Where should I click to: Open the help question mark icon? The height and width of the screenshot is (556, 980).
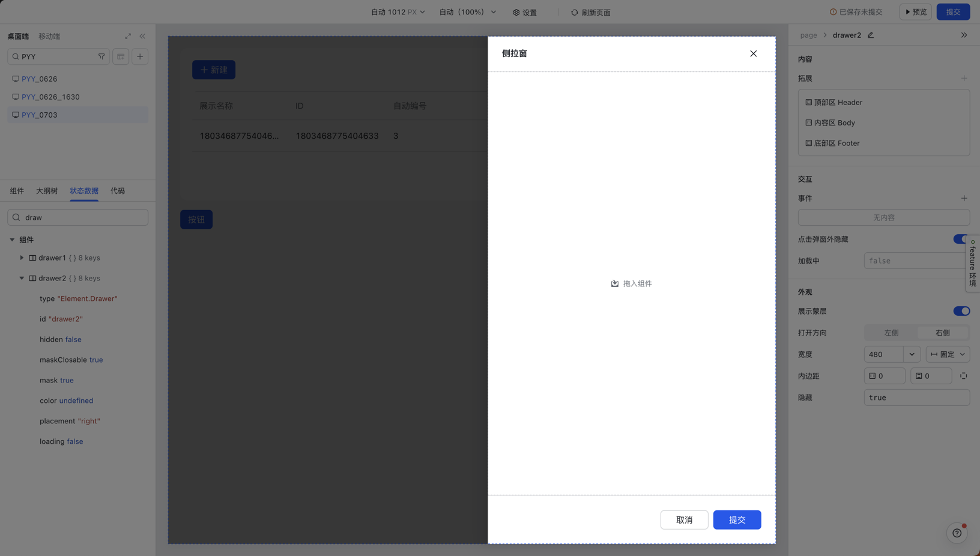(x=957, y=533)
